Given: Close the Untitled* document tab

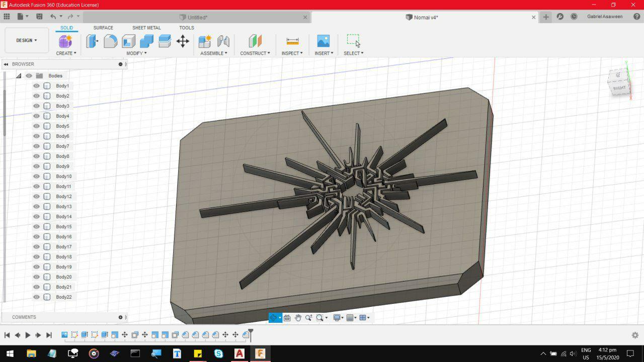Looking at the screenshot, I should coord(305,17).
